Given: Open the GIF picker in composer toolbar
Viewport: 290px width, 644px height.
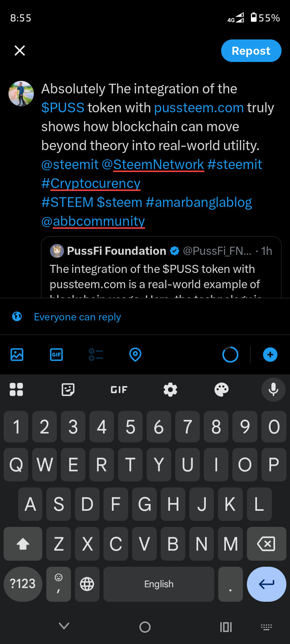Looking at the screenshot, I should (x=56, y=355).
